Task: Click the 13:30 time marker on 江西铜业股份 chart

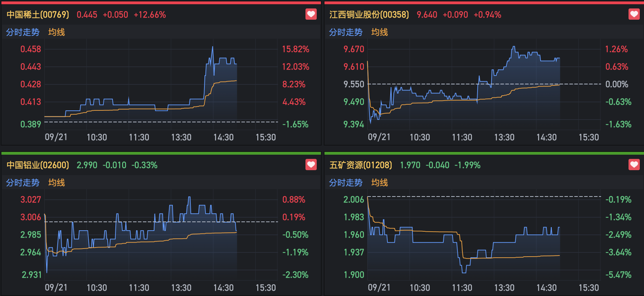Action: click(x=504, y=137)
